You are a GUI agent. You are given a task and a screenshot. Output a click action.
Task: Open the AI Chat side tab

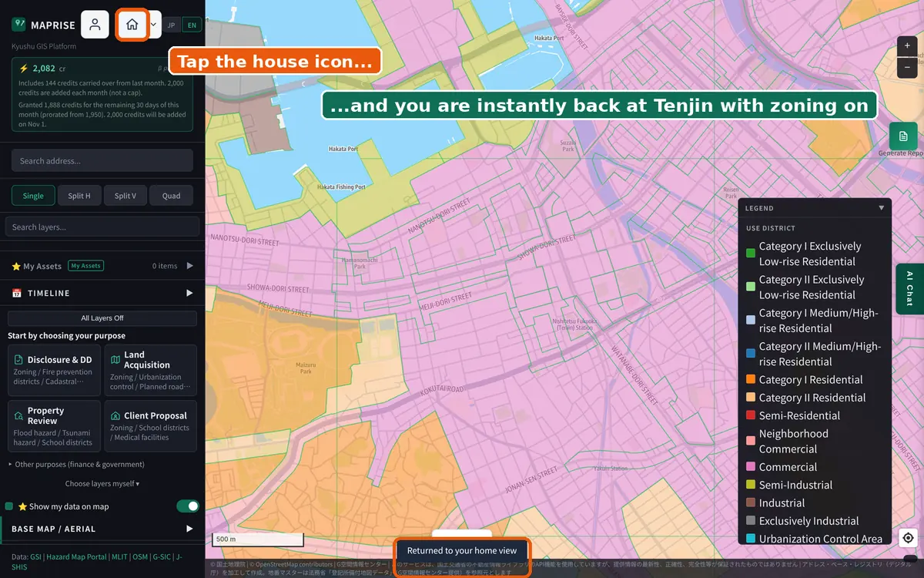click(909, 289)
